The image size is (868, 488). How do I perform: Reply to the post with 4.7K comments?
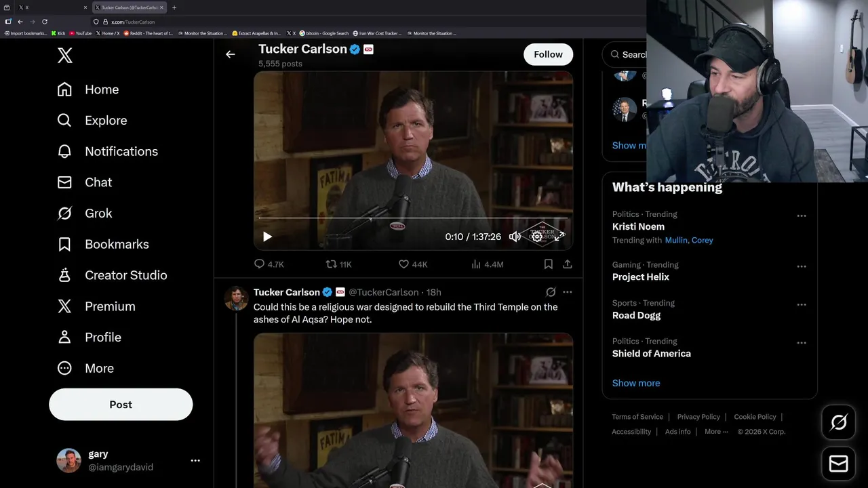click(x=269, y=264)
